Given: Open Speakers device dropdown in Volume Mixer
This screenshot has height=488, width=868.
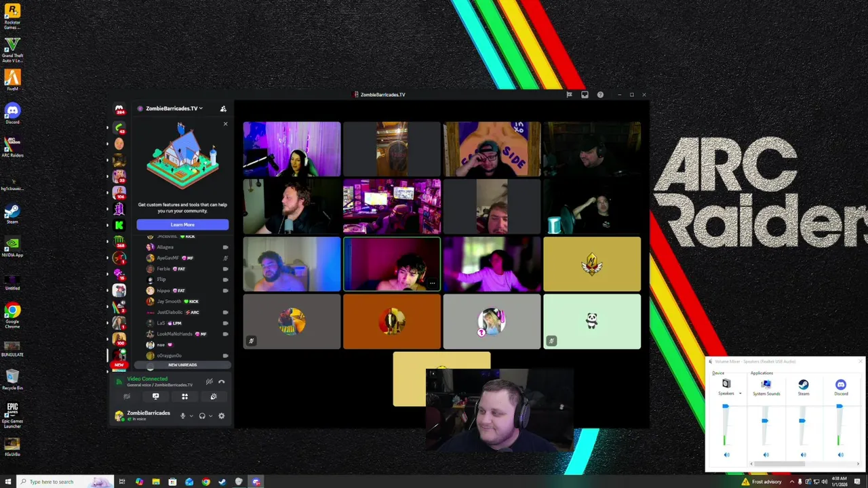Looking at the screenshot, I should pyautogui.click(x=740, y=394).
